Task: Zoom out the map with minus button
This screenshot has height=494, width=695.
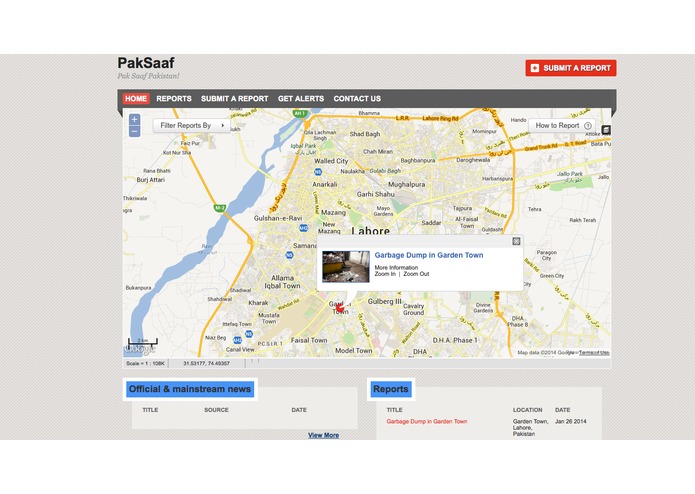Action: 134,132
